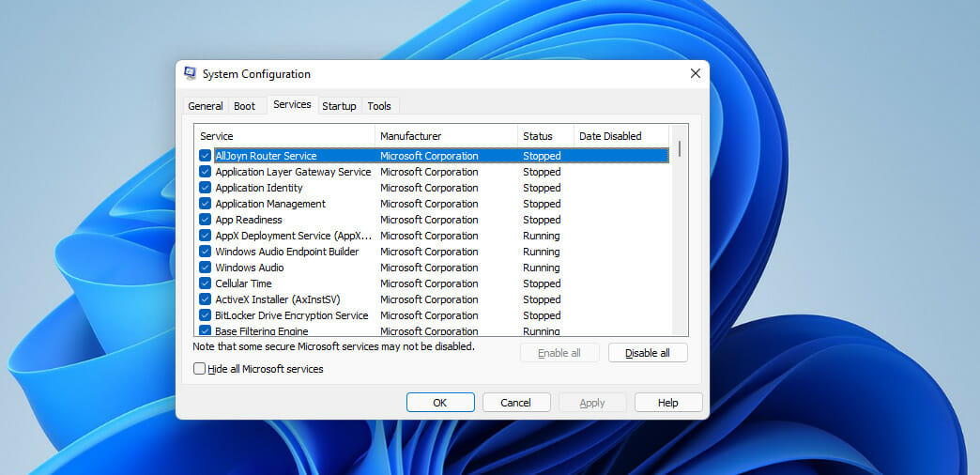The image size is (980, 475).
Task: Click Running status of Windows Audio row
Action: 542,268
